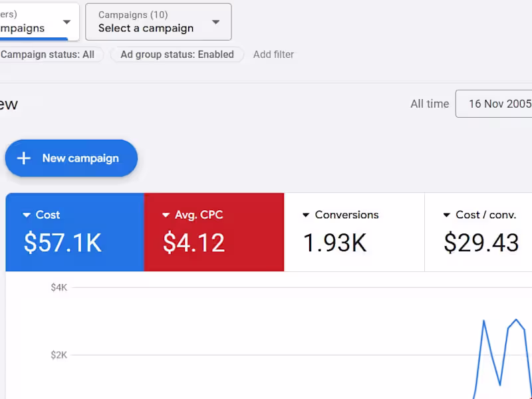Toggle the Cost metric card selection
The height and width of the screenshot is (399, 532).
pos(74,231)
